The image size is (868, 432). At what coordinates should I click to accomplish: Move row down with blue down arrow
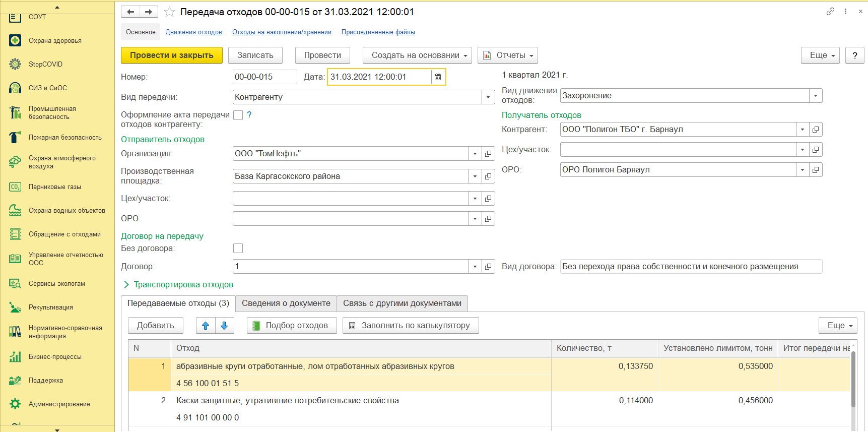[x=225, y=326]
